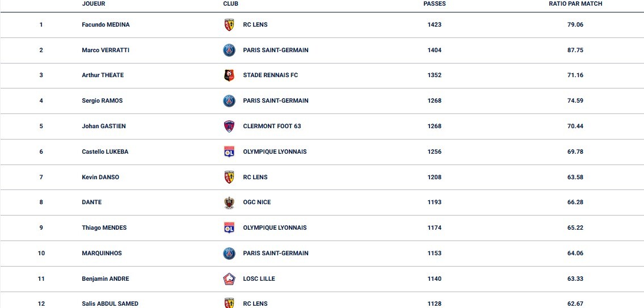Open the Stade Rennais FC club logo
The image size is (644, 308).
tap(229, 75)
